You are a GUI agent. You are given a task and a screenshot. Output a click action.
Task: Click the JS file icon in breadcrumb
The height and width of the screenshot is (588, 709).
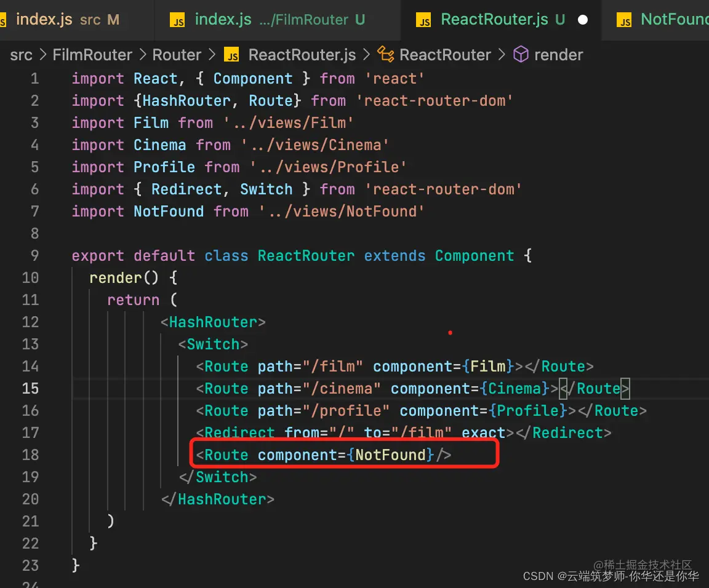tap(231, 55)
